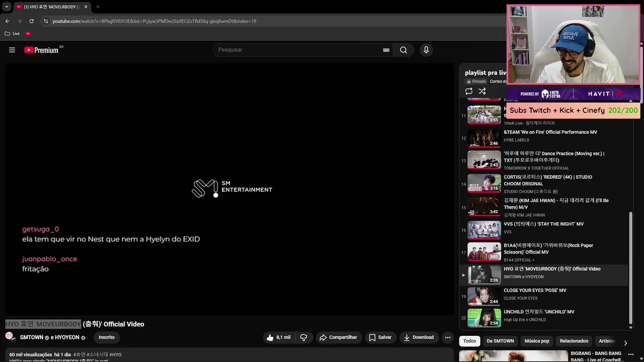The image size is (644, 362).
Task: Play CLOSE YOUR EYES 'POSE' MV
Action: pyautogui.click(x=543, y=296)
